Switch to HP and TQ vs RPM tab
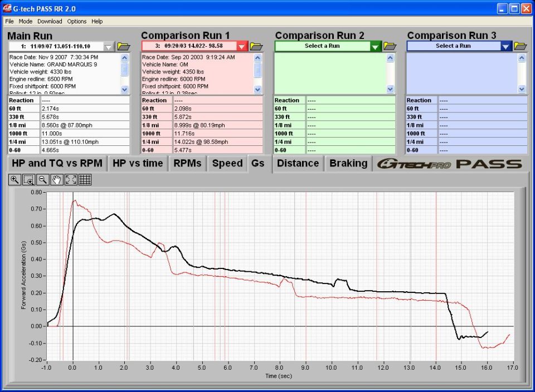This screenshot has width=535, height=392. [57, 163]
